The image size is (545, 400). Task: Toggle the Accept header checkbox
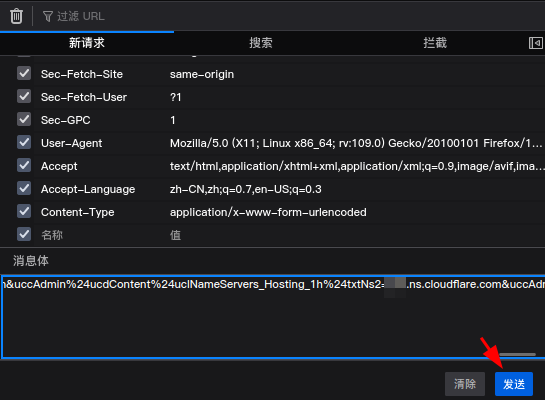coord(24,165)
